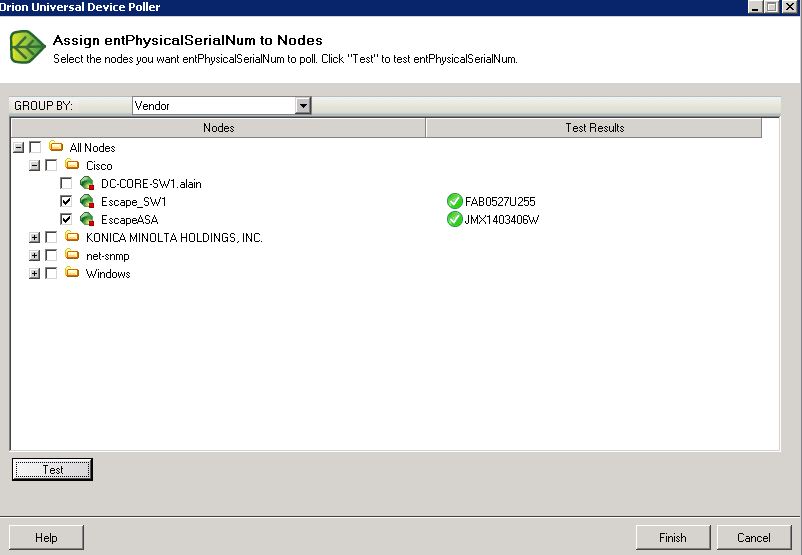Select the KONICA MINOLTA HOLDINGS, INC. label
The height and width of the screenshot is (555, 802).
[x=174, y=238]
